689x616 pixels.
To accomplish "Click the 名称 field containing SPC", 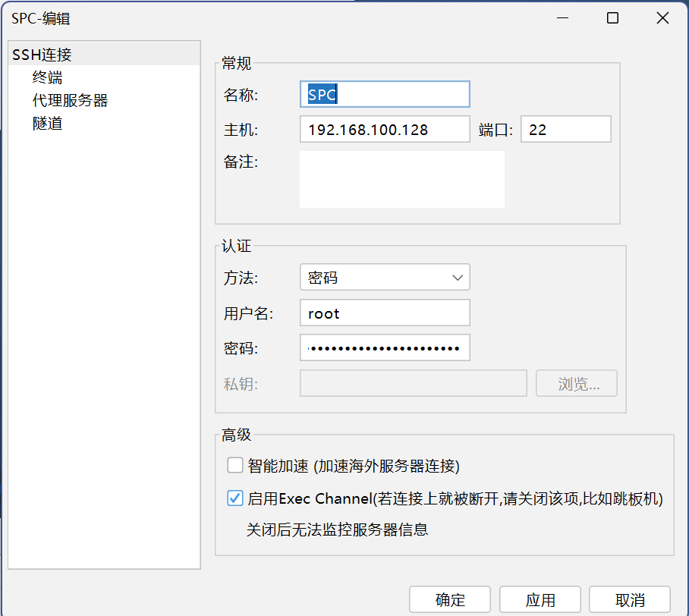I will 385,95.
